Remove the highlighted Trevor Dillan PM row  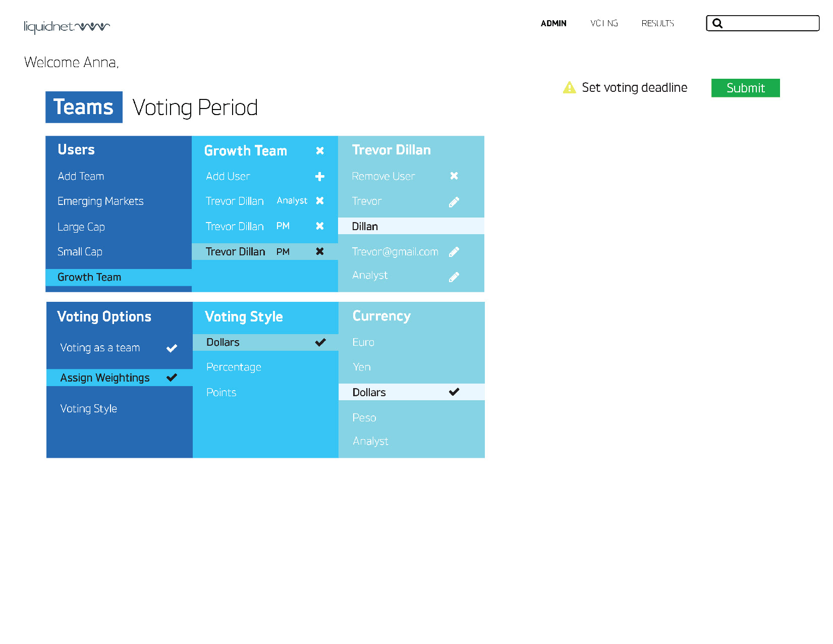(320, 251)
